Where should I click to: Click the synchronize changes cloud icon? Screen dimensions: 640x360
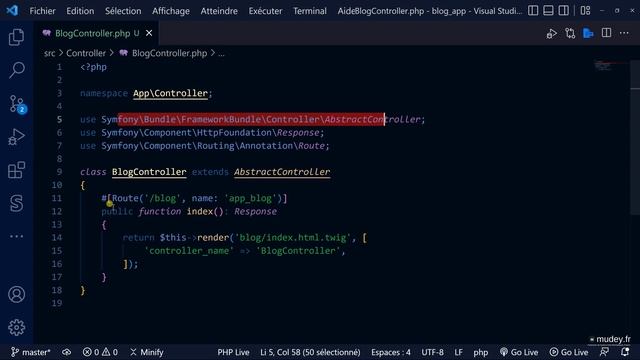(66, 352)
